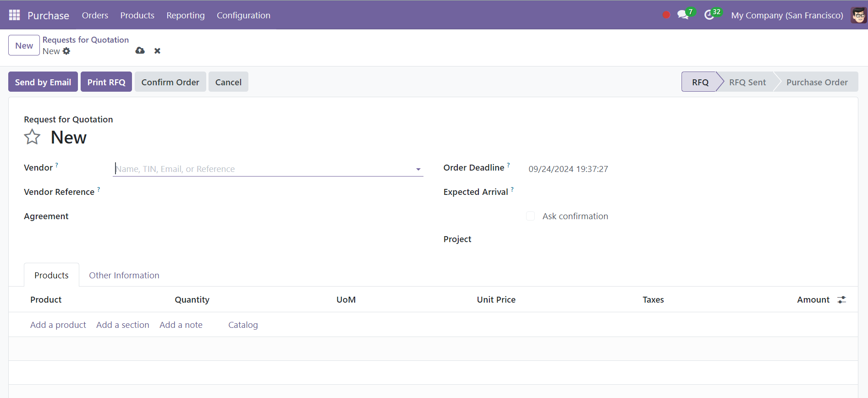Click the Purchase app title
This screenshot has width=868, height=398.
coord(48,15)
